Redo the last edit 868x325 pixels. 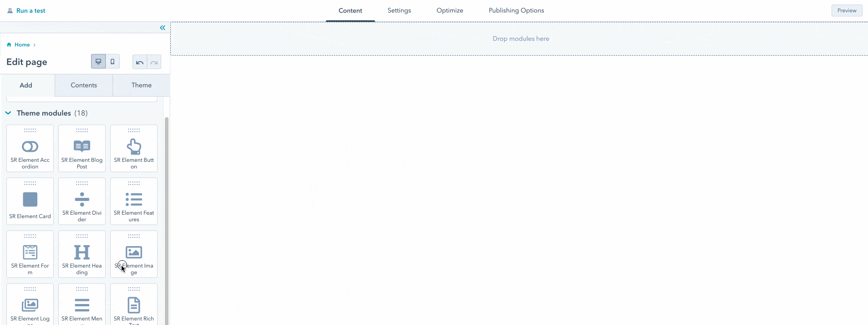coord(154,62)
